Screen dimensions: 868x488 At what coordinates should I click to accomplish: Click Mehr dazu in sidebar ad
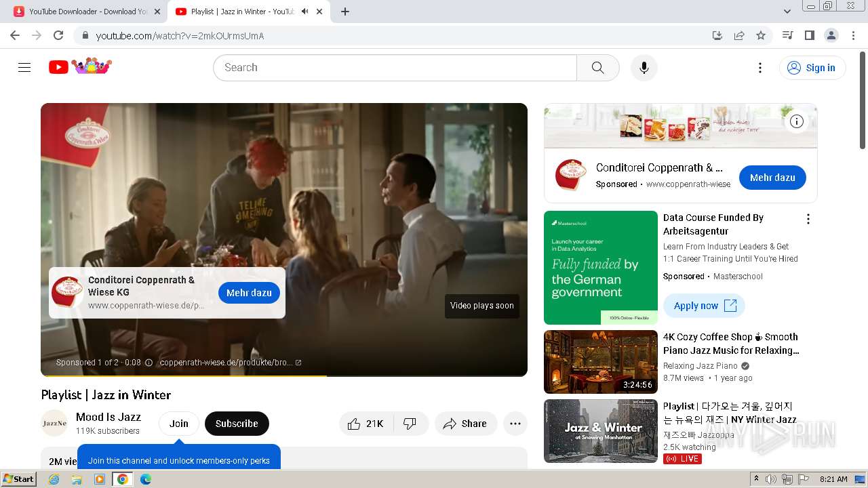pos(772,178)
